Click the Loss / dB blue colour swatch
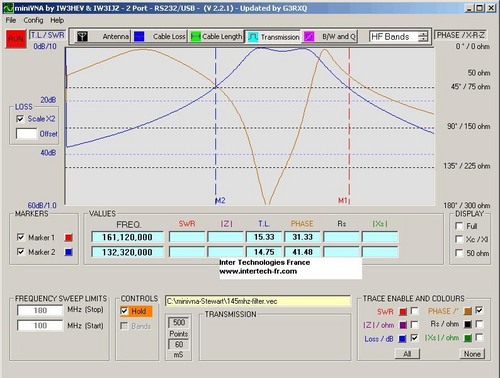The width and height of the screenshot is (500, 378). coord(403,339)
